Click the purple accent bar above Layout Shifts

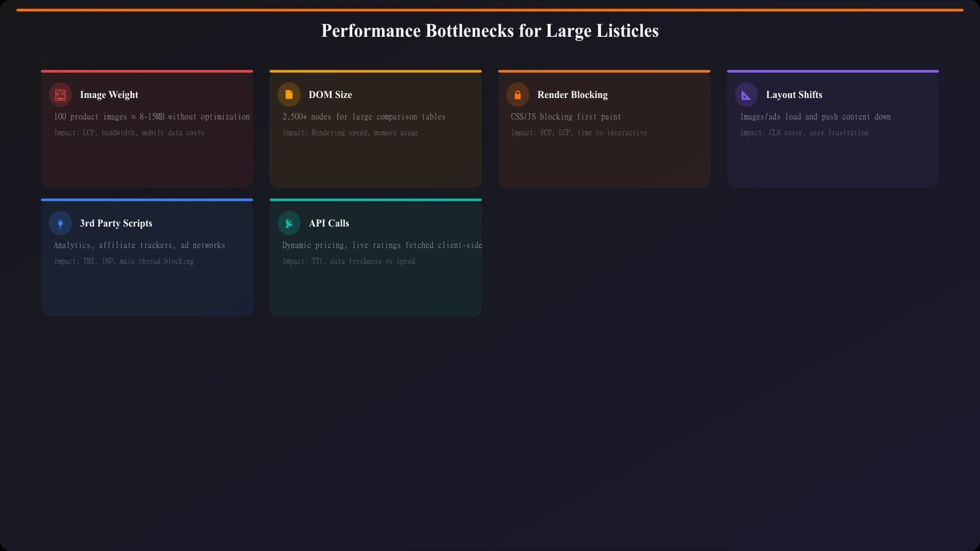(x=833, y=71)
